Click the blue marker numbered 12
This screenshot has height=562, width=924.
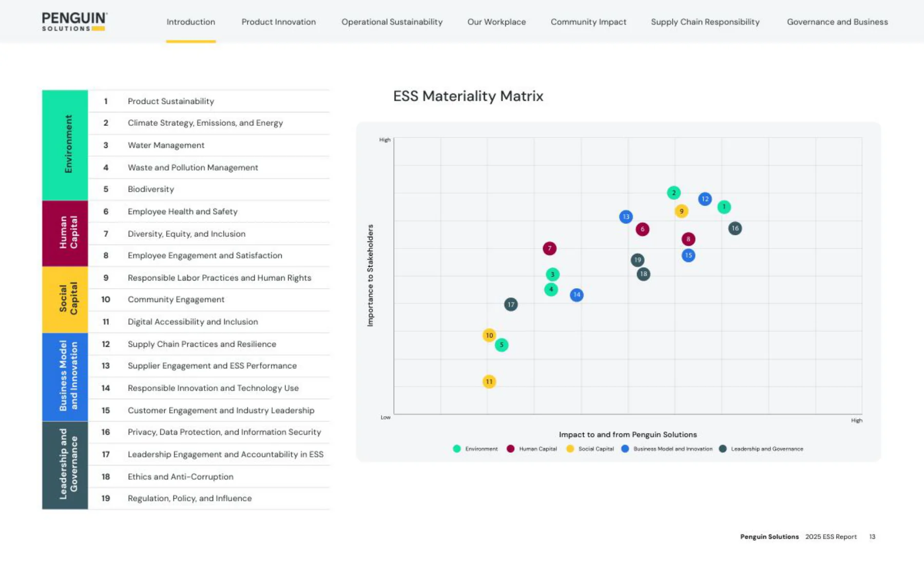[x=705, y=199]
